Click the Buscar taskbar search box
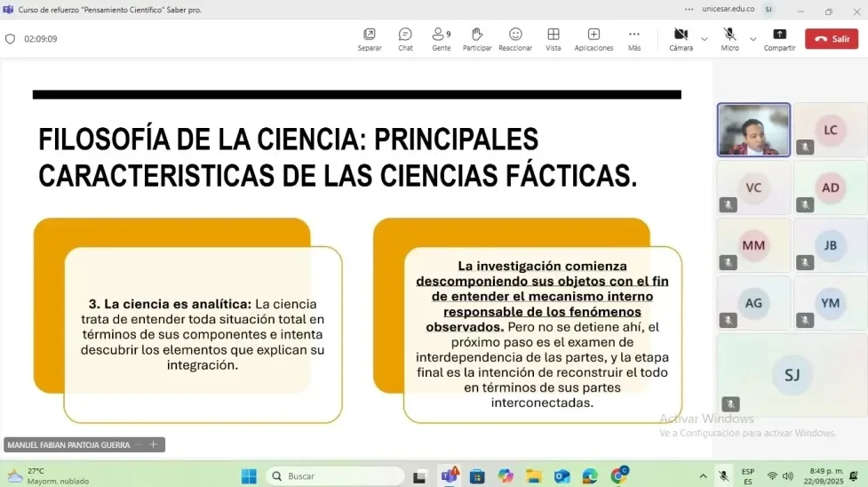The image size is (868, 487). [x=336, y=476]
